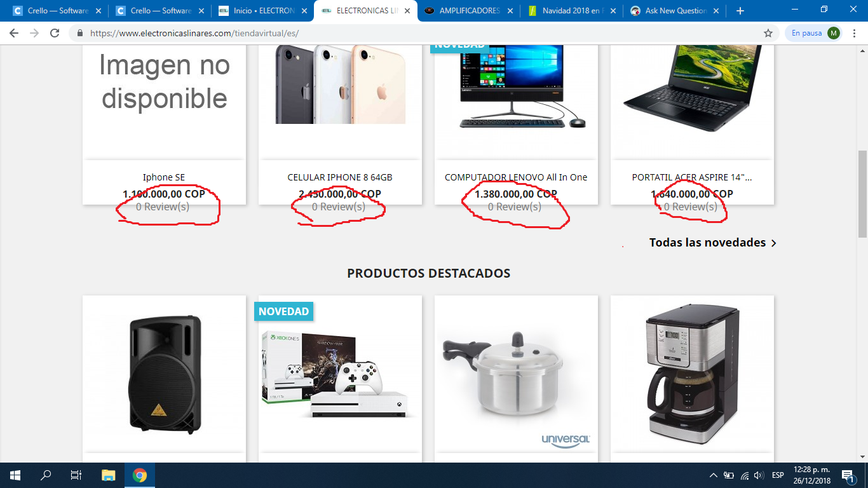The image size is (868, 488).
Task: Click the page vertical scrollbar thumb
Action: coord(862,194)
